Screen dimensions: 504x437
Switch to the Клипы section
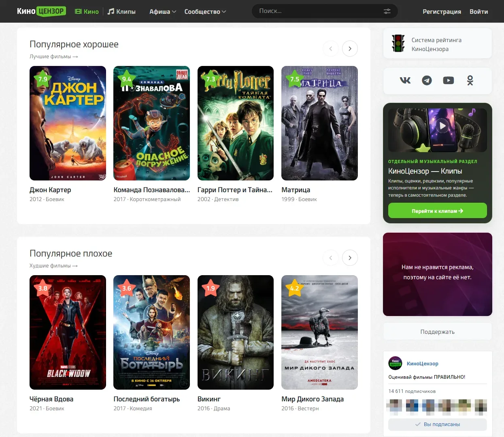121,11
